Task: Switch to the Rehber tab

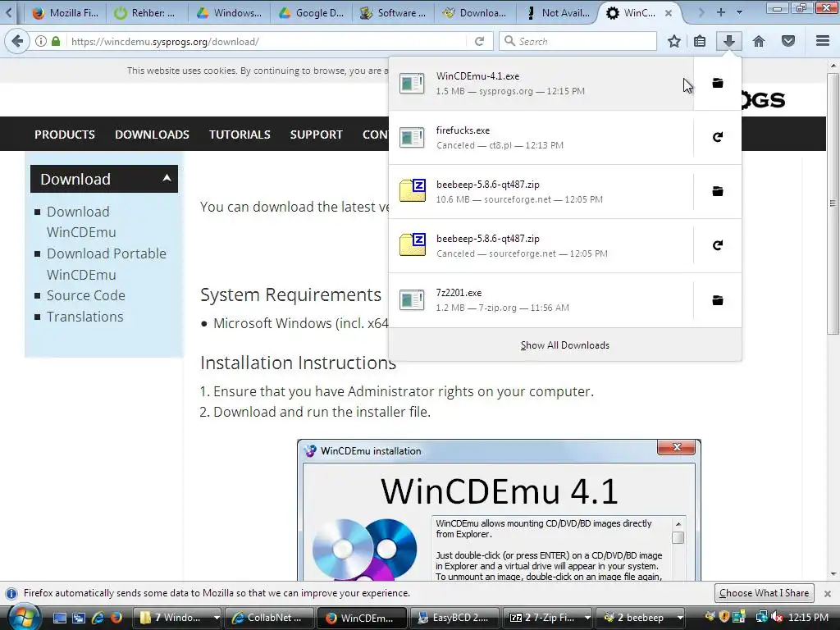Action: pyautogui.click(x=146, y=13)
